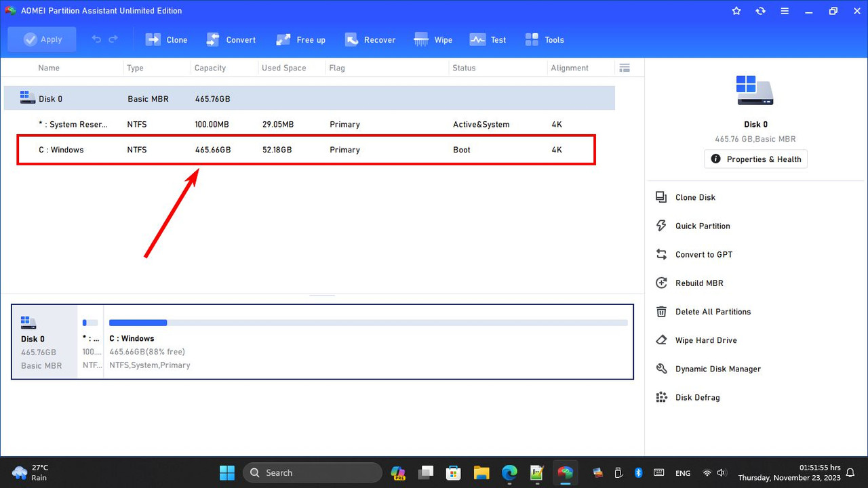Open the Convert menu
868x488 pixels.
231,39
